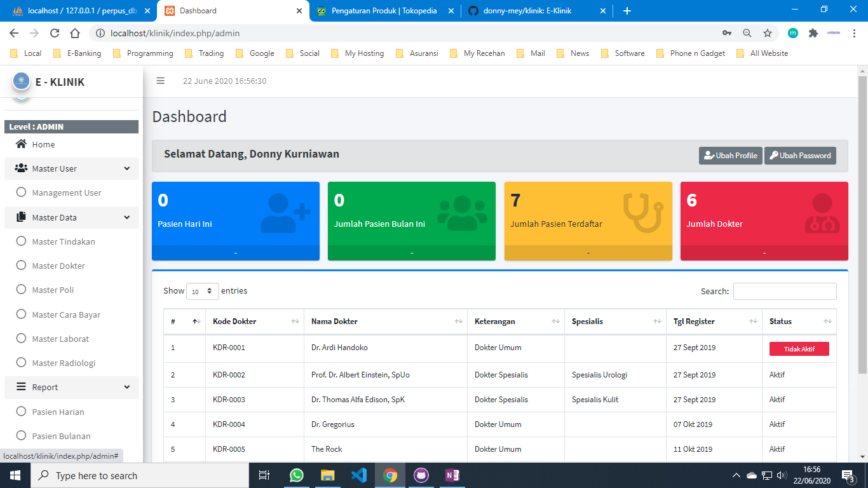Collapse the Master User menu chevron
Image resolution: width=868 pixels, height=488 pixels.
pos(126,168)
